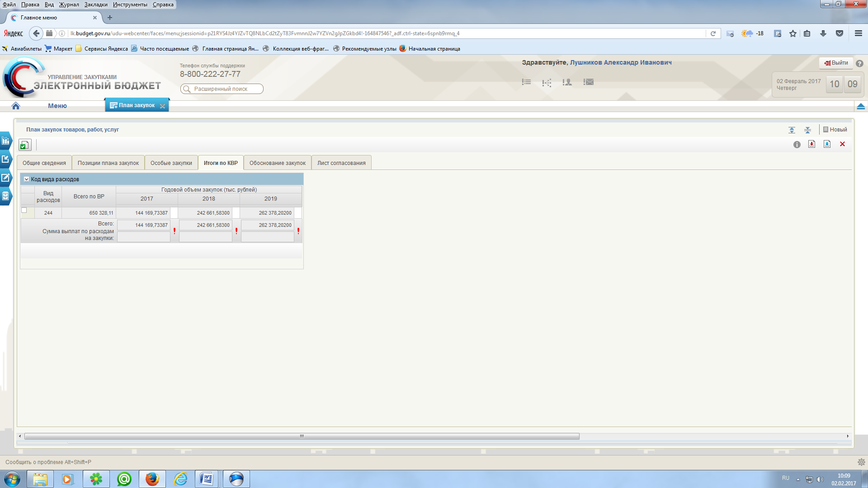Click the red download document icon
This screenshot has width=868, height=488.
click(811, 144)
